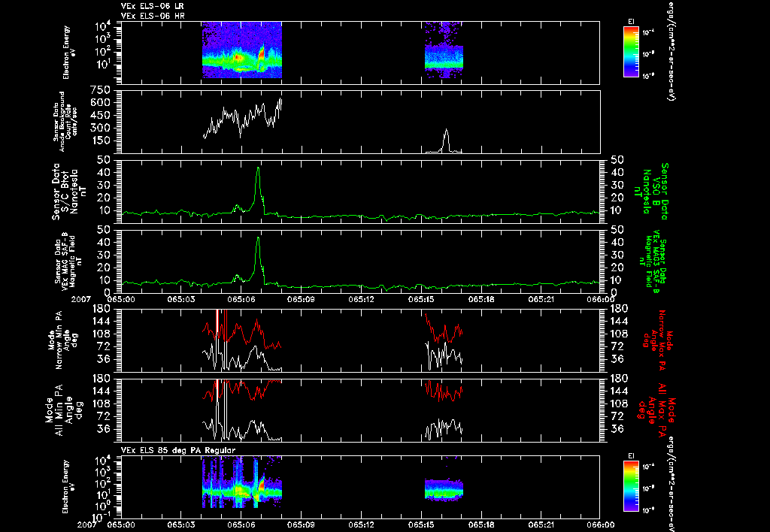Click the top spectrogram's El color bar
This screenshot has width=770, height=532.
[x=631, y=52]
